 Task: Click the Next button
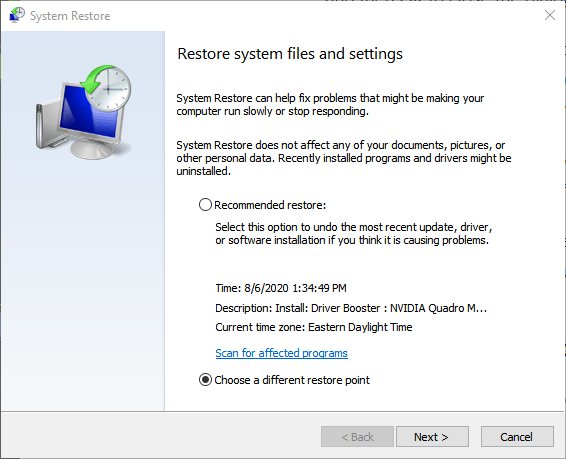[432, 437]
